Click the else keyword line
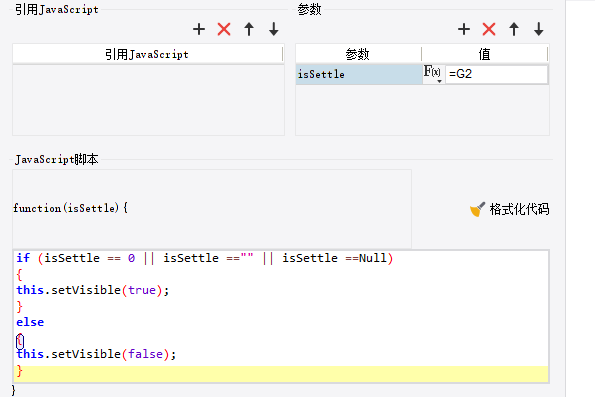This screenshot has height=397, width=595. (30, 322)
